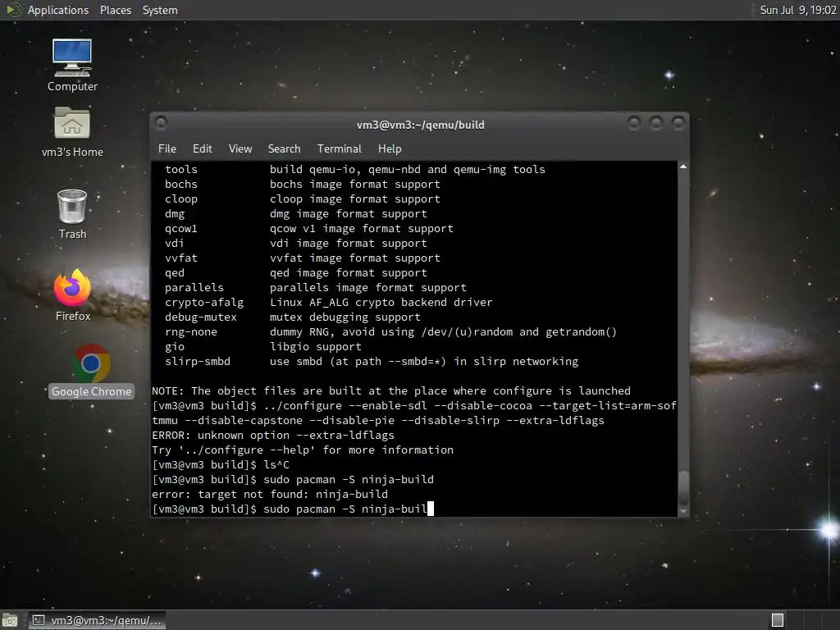Image resolution: width=840 pixels, height=630 pixels.
Task: Click the 'debug-mutex' option text
Action: click(x=200, y=317)
